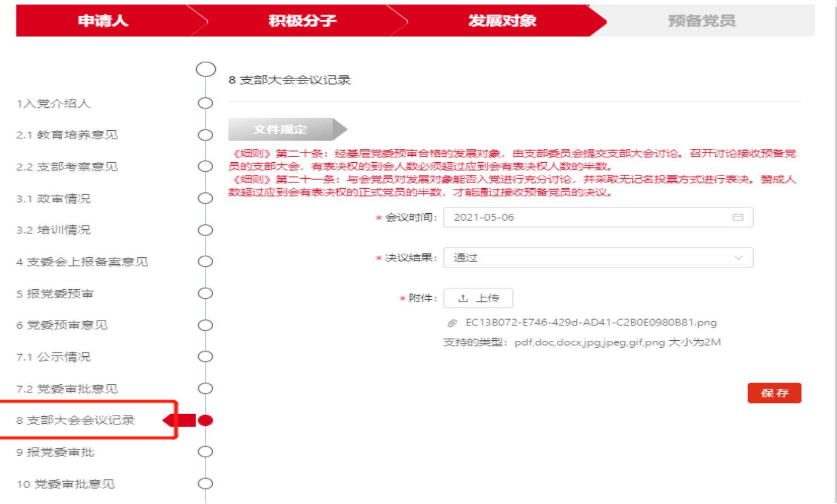Select step 7.1 公示情况 in sidebar
837x504 pixels.
(x=54, y=357)
